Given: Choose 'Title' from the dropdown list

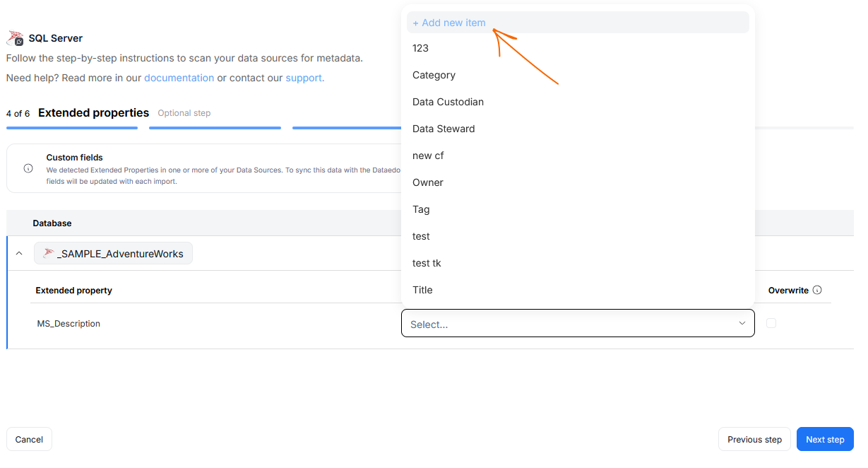Looking at the screenshot, I should (x=422, y=290).
